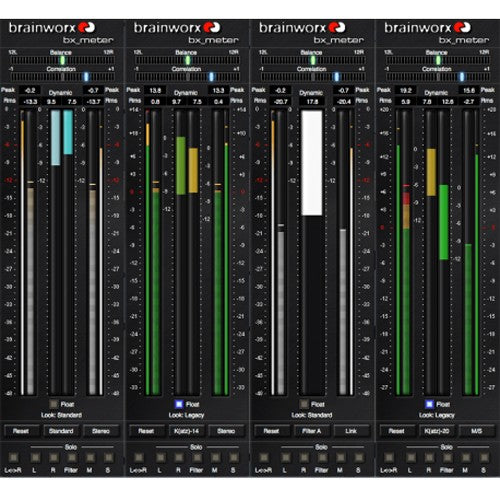500x500 pixels.
Task: Toggle Filter solo in the Filter A meter
Action: [x=322, y=457]
